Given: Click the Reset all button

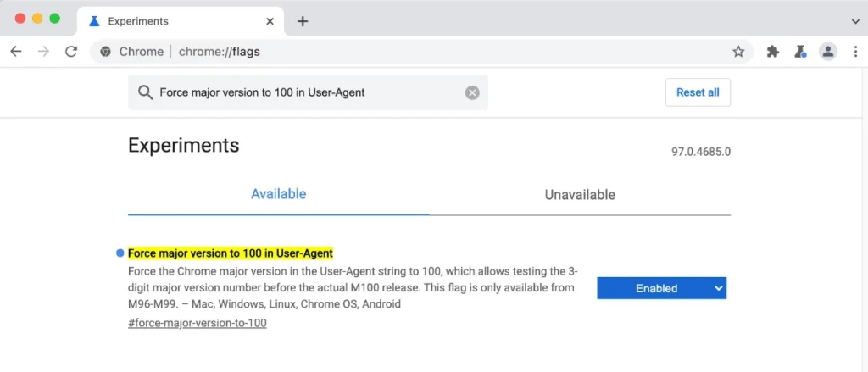Looking at the screenshot, I should click(698, 92).
